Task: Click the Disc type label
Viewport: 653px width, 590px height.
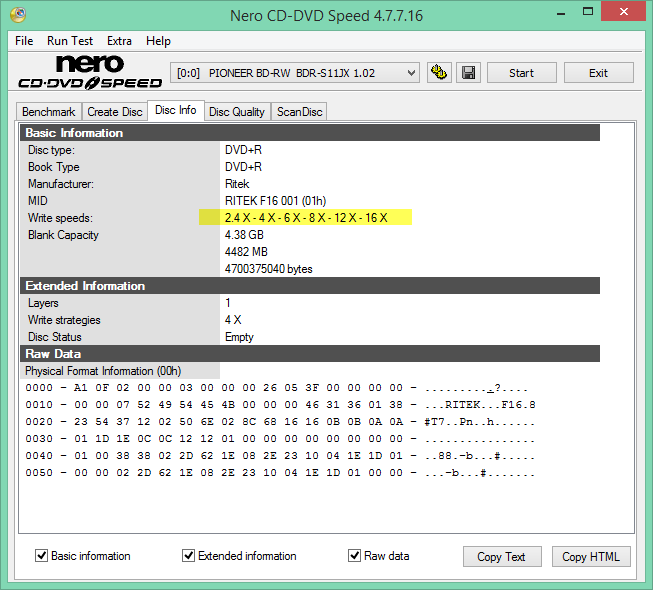Action: pyautogui.click(x=51, y=150)
